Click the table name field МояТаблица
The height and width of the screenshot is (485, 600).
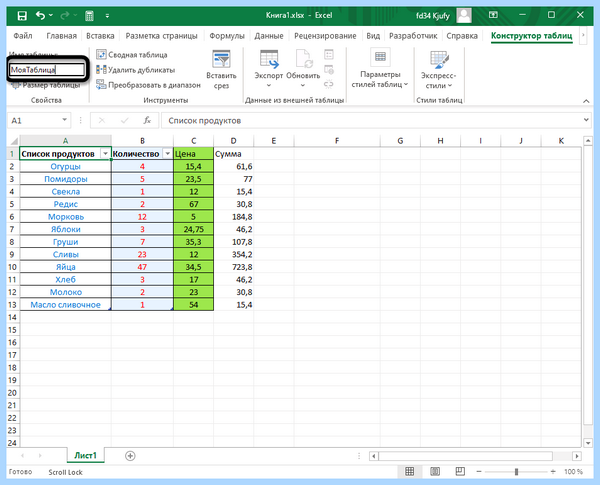tap(47, 70)
